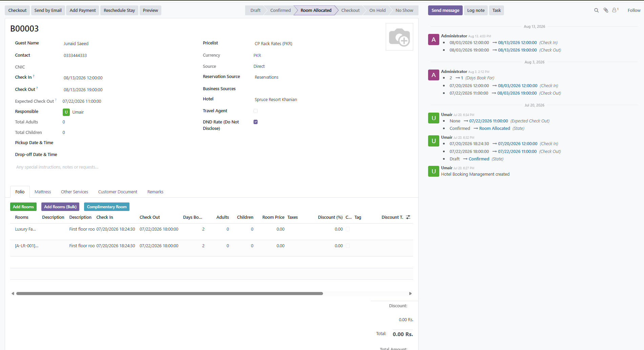Image resolution: width=644 pixels, height=350 pixels.
Task: Click the Confirmed status stage
Action: [280, 11]
